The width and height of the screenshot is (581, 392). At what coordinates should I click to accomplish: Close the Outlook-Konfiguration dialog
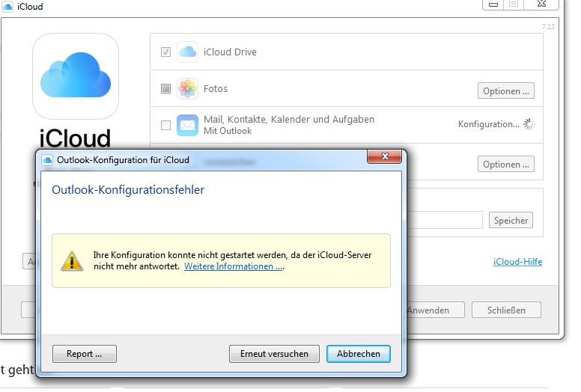[x=384, y=156]
